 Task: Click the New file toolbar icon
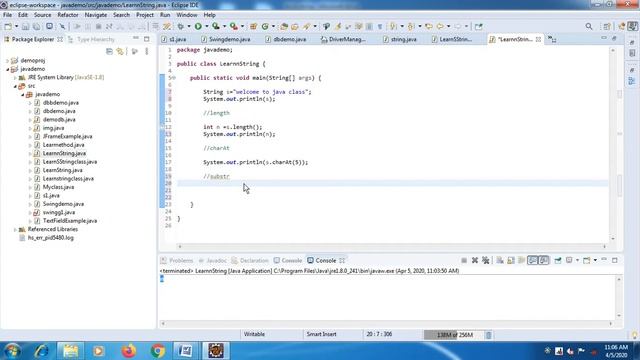[8, 27]
